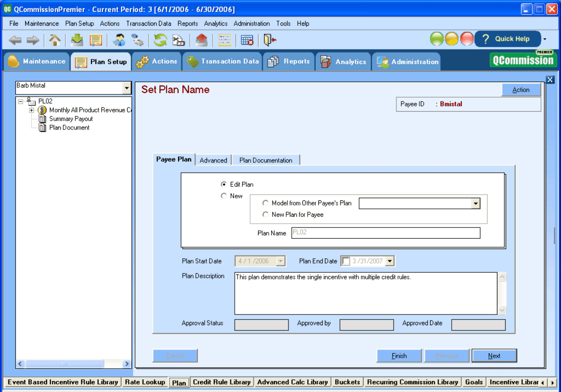Open the Plan Setup menu
This screenshot has width=561, height=392.
[79, 23]
